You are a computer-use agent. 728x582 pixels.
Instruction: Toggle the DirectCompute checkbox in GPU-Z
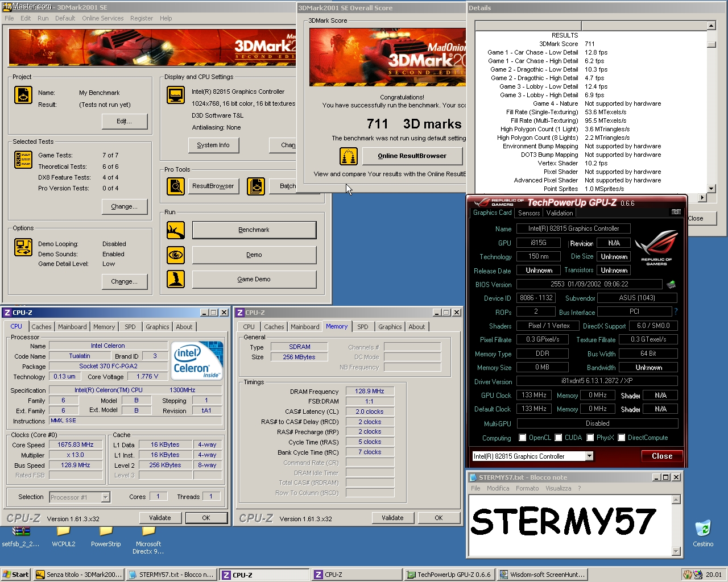(622, 438)
